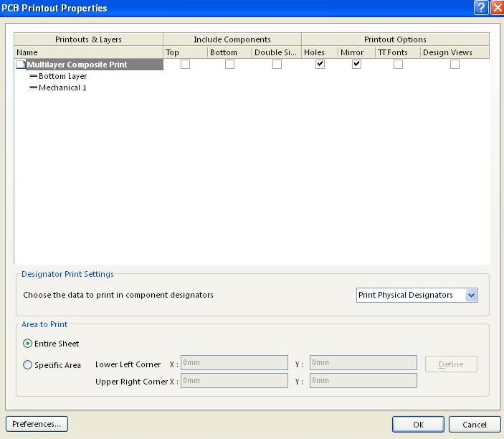Uncheck the Mirror printout option

point(356,65)
